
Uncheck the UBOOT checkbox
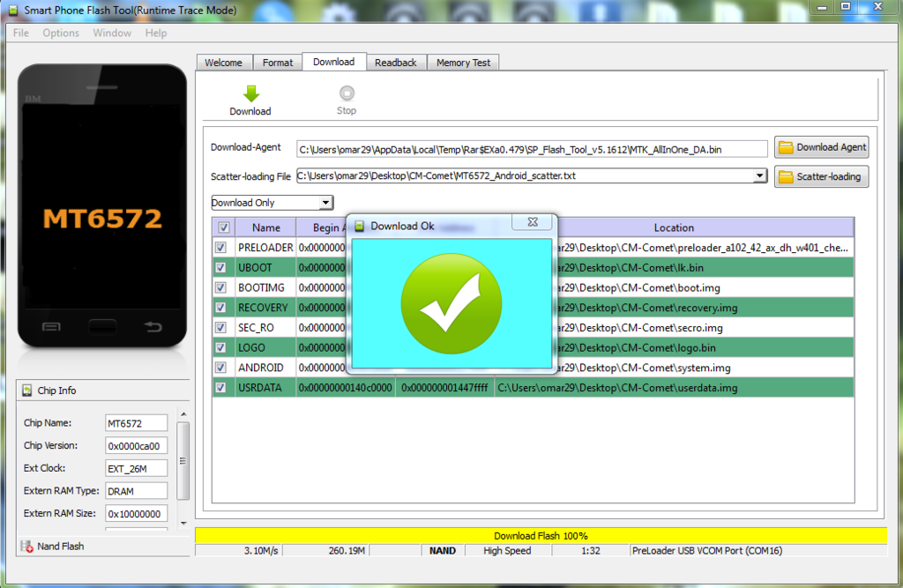(x=220, y=267)
